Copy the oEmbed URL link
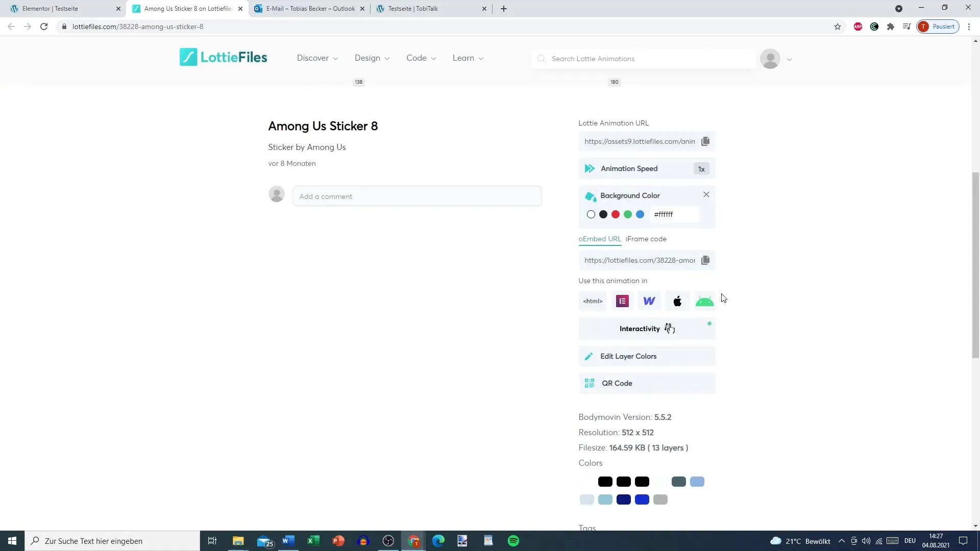980x551 pixels. coord(705,260)
